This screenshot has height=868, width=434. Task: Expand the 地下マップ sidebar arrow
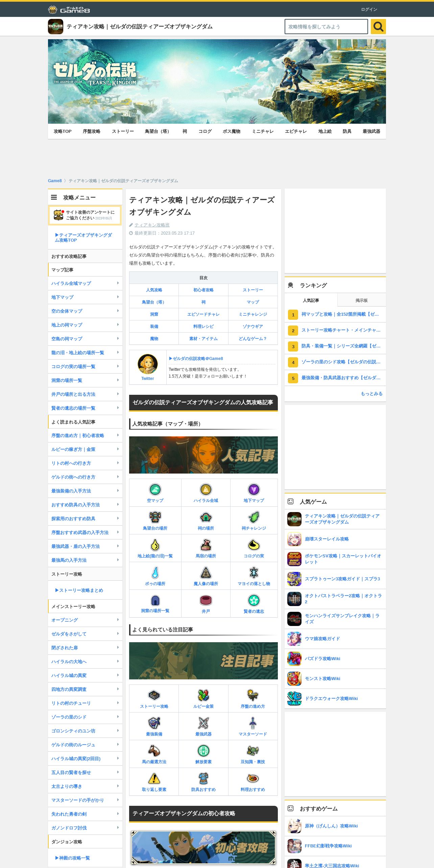(118, 297)
